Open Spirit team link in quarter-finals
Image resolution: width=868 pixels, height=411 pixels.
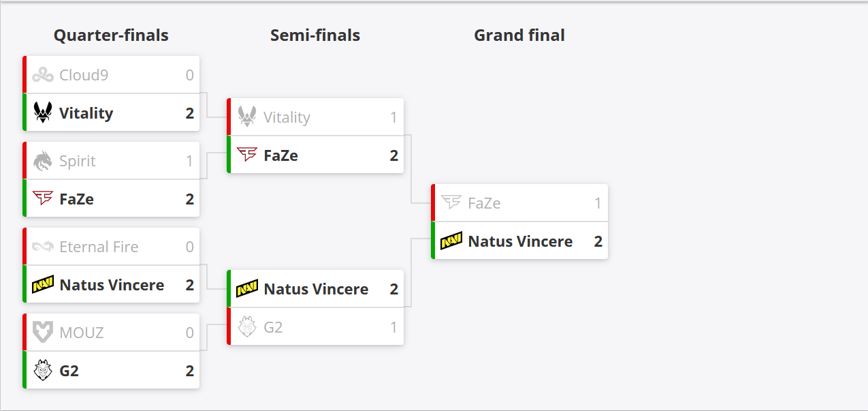pos(78,161)
